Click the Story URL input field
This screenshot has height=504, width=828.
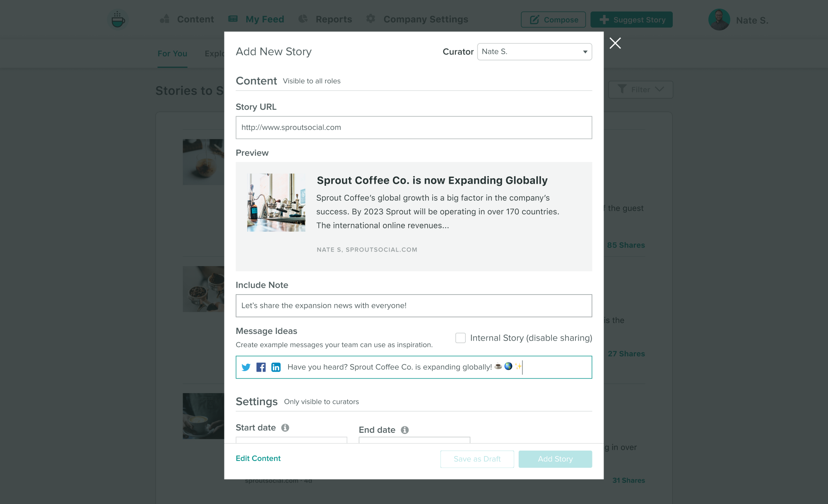click(x=414, y=127)
